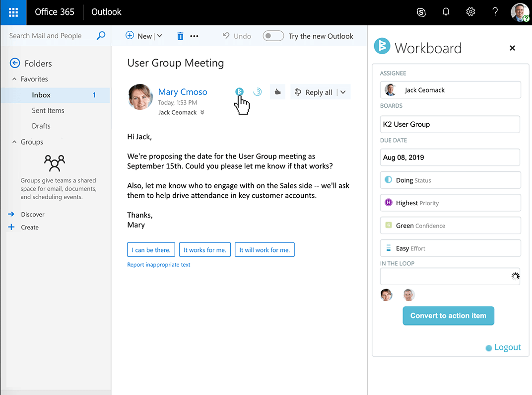Click the Discover arrow icon
Viewport: 532px width, 395px height.
[11, 214]
